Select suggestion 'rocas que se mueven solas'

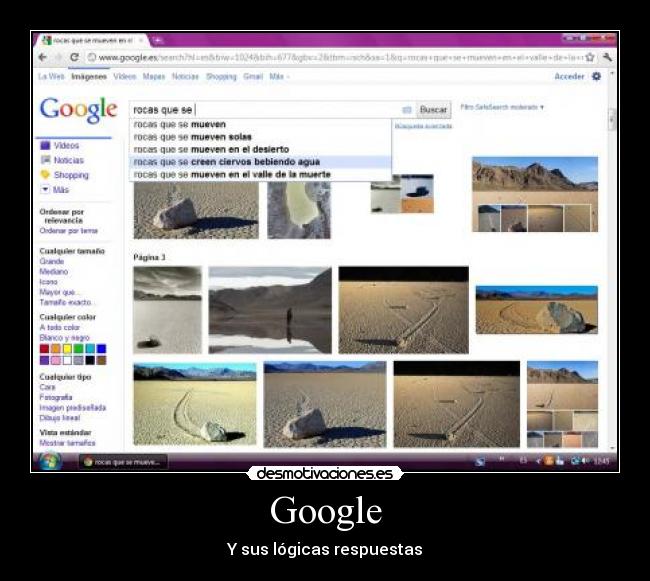pos(260,137)
